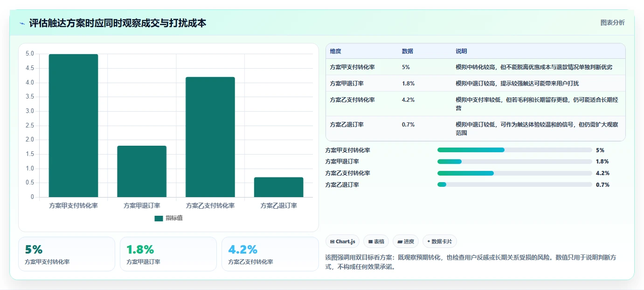This screenshot has width=644, height=290.
Task: Click the 方案乙退订率 x-axis label
Action: (x=279, y=205)
